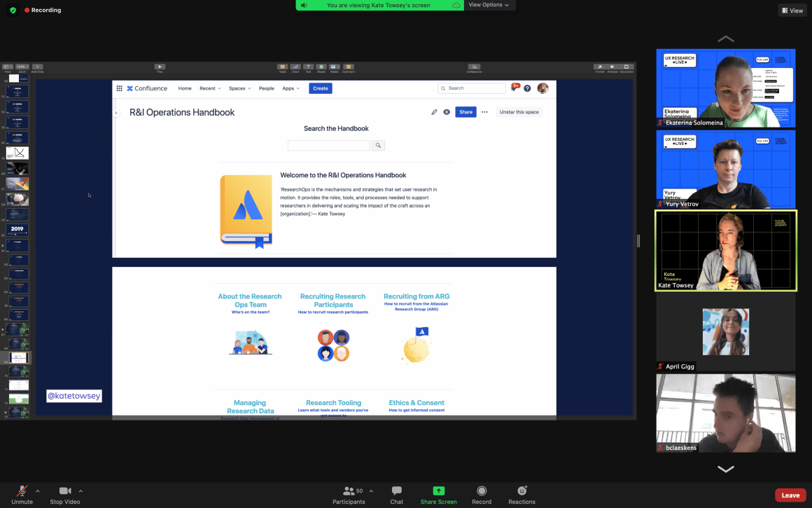Open the Participants panel
Viewport: 812px width, 508px height.
[349, 495]
